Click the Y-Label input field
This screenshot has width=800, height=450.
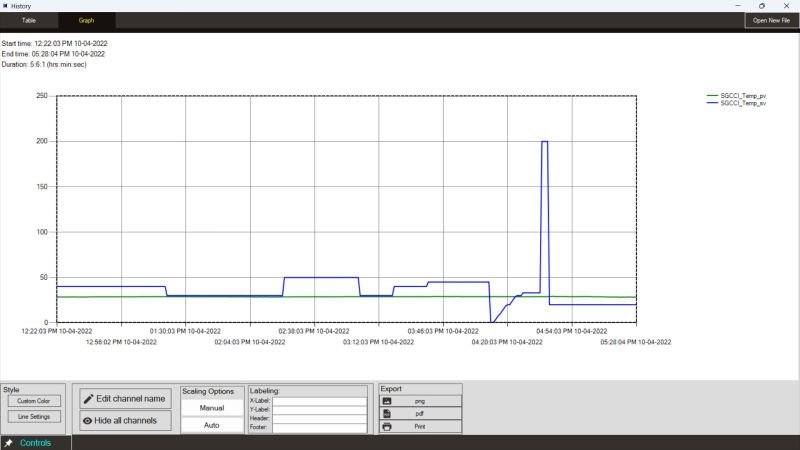tap(319, 410)
